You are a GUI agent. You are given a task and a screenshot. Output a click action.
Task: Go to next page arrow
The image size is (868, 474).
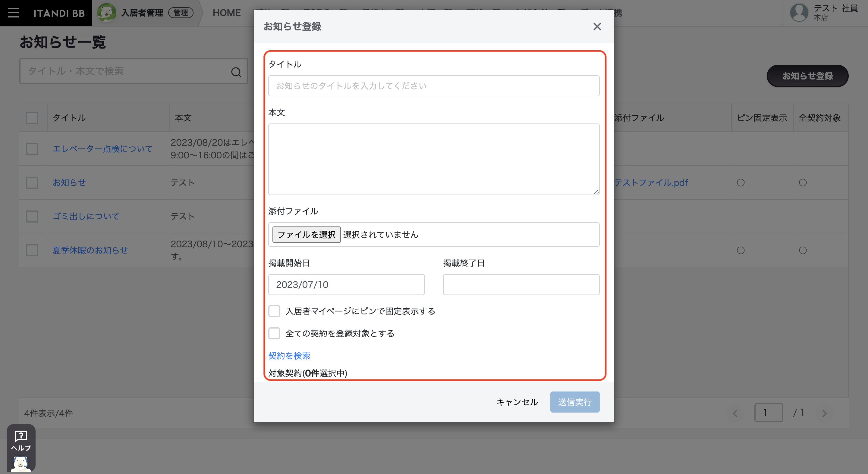coord(825,413)
